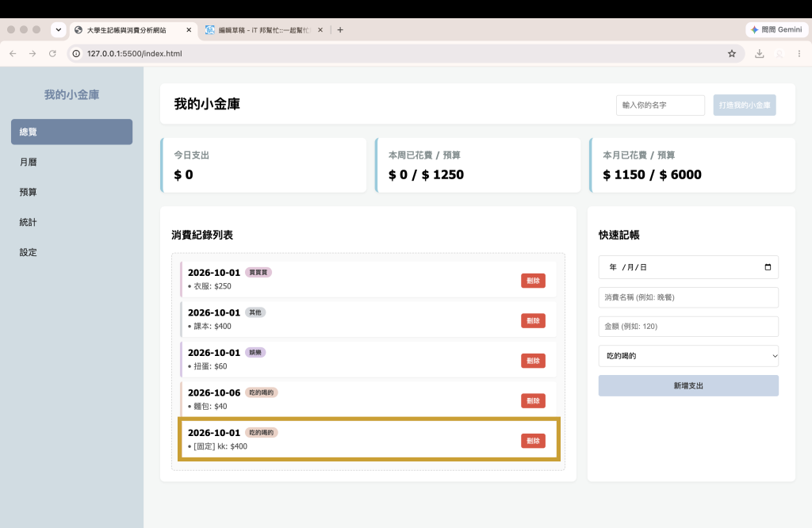Image resolution: width=812 pixels, height=528 pixels.
Task: Delete the [固定] kk $400 record
Action: click(x=533, y=441)
